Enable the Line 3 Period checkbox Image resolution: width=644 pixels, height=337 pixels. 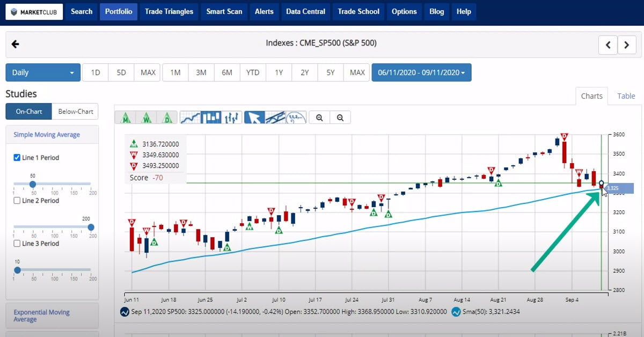[x=17, y=244]
